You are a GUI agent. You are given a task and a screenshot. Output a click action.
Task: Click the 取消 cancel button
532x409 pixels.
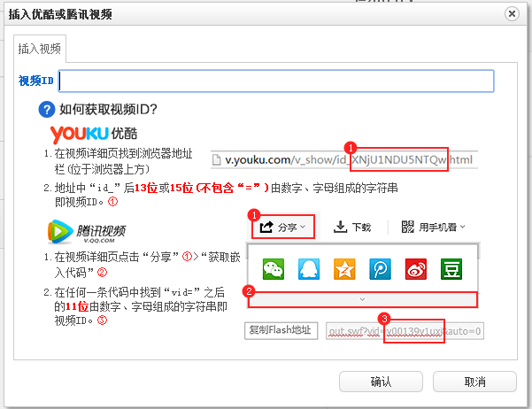click(x=474, y=382)
